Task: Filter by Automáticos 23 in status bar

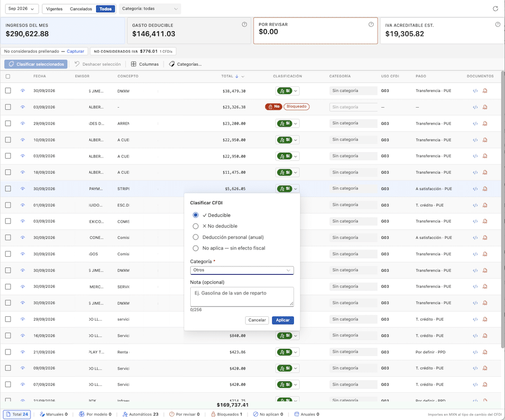Action: pyautogui.click(x=140, y=414)
